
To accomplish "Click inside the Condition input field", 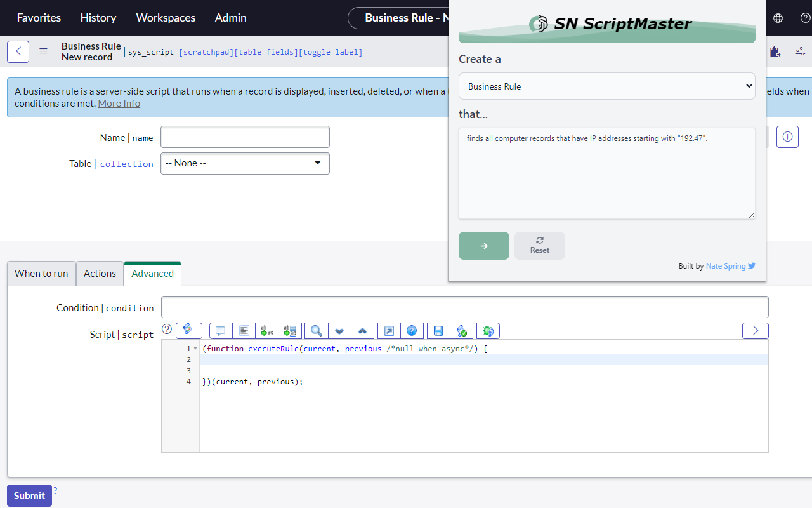I will (464, 307).
